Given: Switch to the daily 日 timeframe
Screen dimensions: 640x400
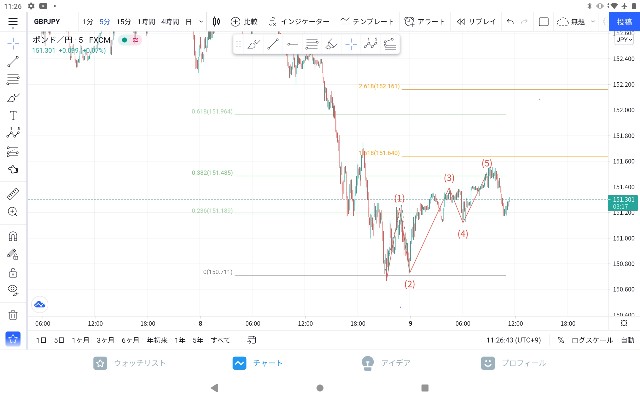Looking at the screenshot, I should tap(189, 22).
